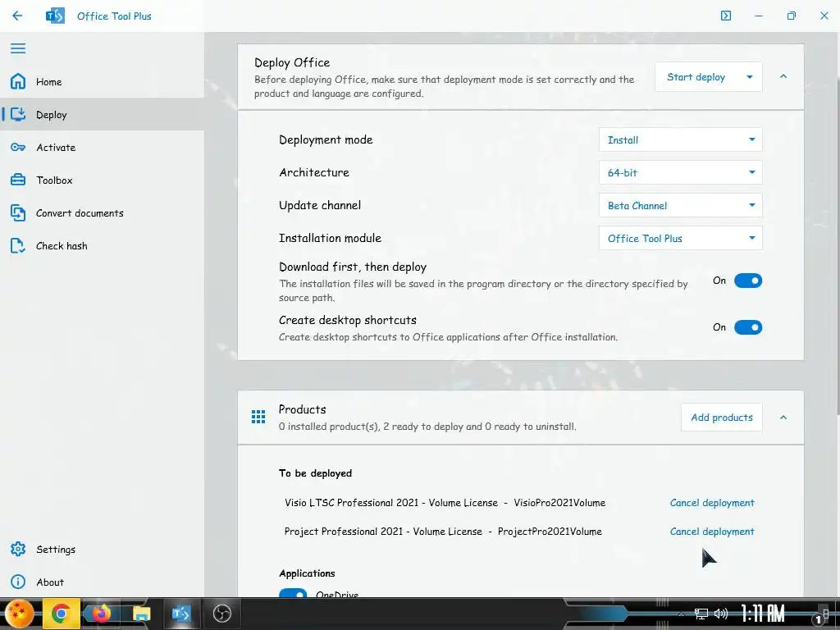
Task: Turn off Download first, then deploy
Action: 748,281
